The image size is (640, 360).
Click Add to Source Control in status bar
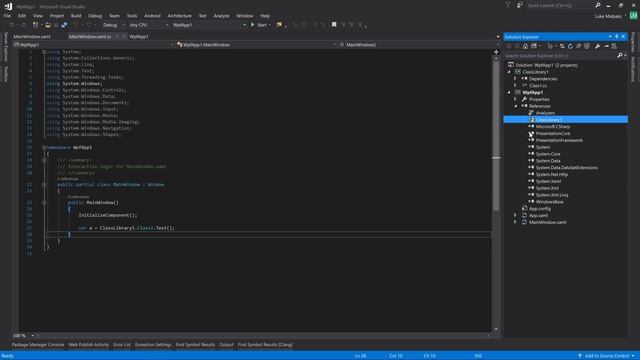coord(606,356)
